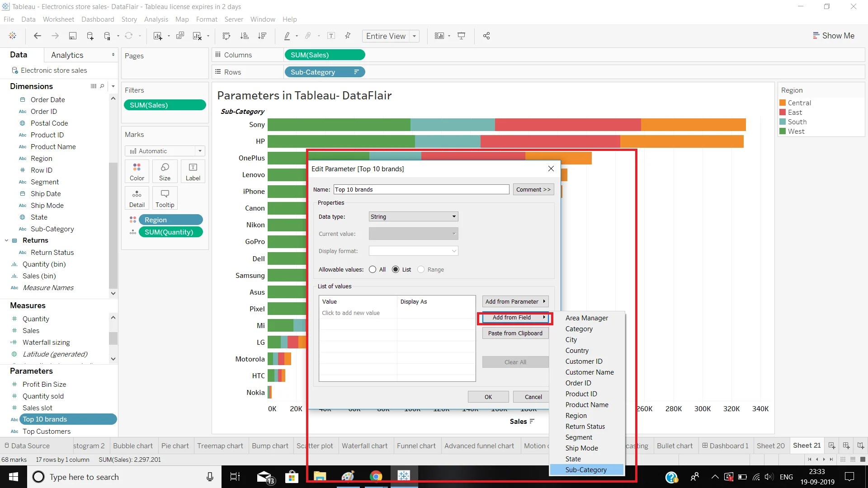Click the Presentation Mode icon
Image resolution: width=868 pixels, height=488 pixels.
pos(462,36)
